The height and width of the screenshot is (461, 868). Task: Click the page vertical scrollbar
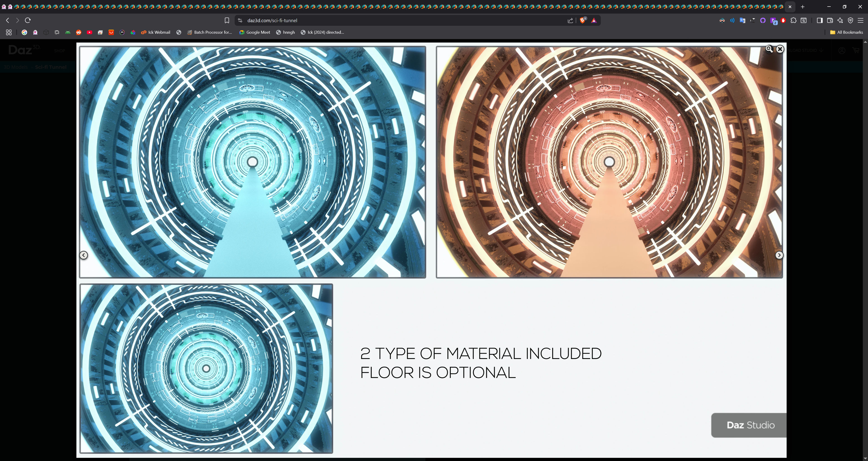tap(865, 250)
